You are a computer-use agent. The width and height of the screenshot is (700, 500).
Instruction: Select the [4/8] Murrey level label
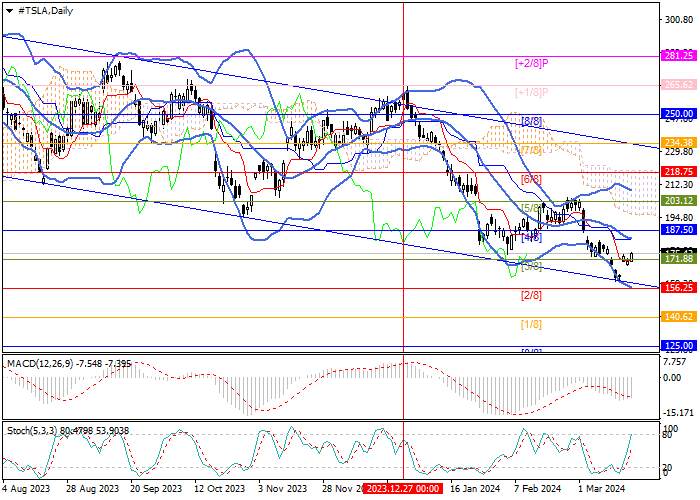tap(531, 237)
